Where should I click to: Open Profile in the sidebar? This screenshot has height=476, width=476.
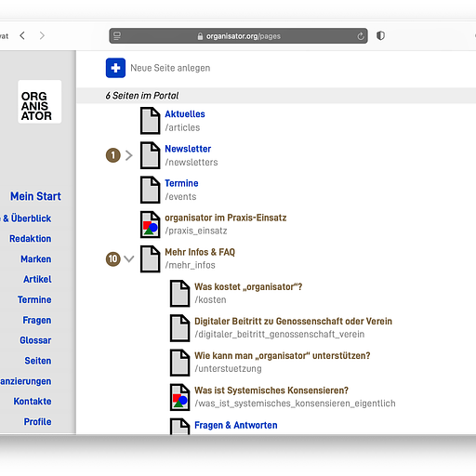[37, 422]
